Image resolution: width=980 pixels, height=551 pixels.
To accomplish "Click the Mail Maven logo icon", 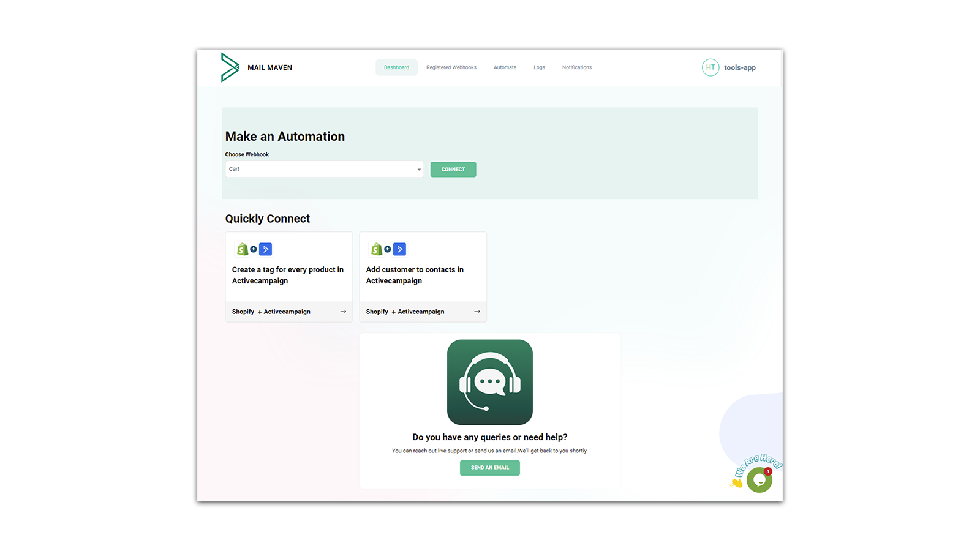I will click(230, 67).
